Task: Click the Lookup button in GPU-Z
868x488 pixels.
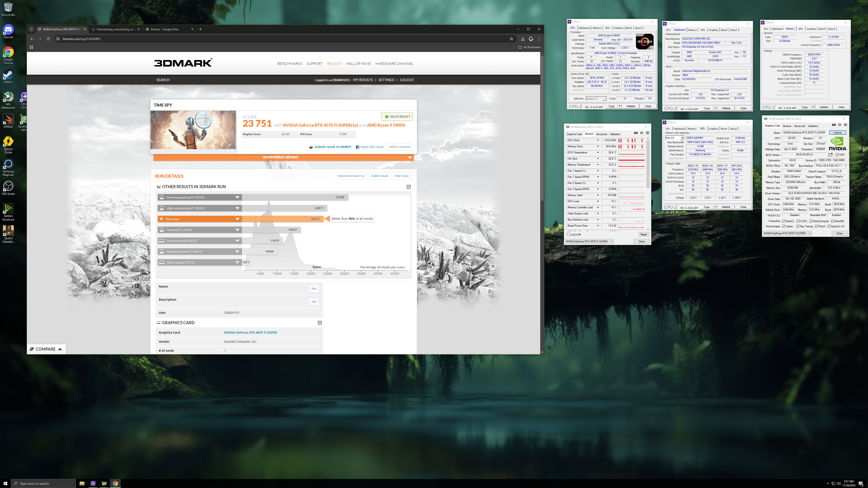Action: pos(838,133)
